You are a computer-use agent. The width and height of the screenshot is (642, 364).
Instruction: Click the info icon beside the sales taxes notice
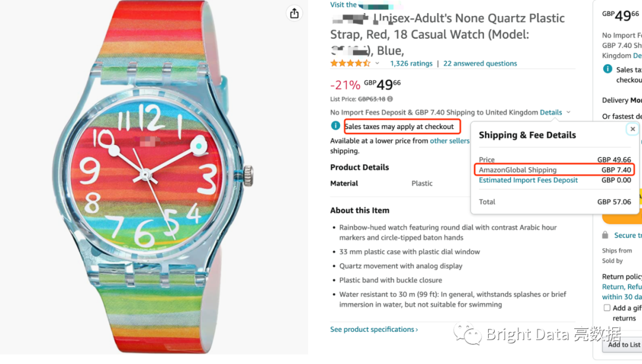[336, 126]
